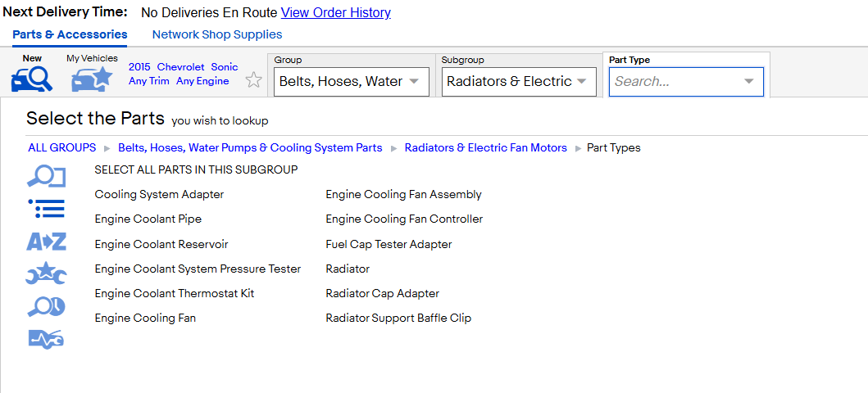Go to ALL GROUPS breadcrumb link

pyautogui.click(x=62, y=147)
